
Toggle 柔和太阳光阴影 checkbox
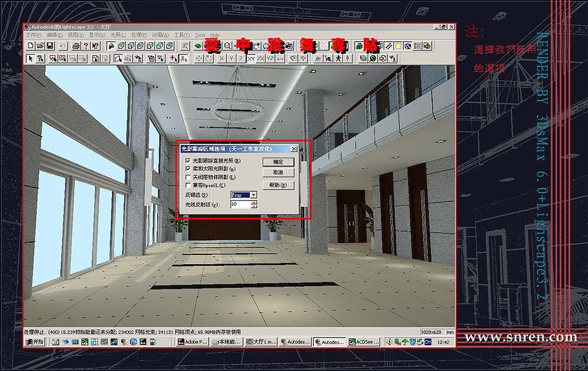(188, 168)
